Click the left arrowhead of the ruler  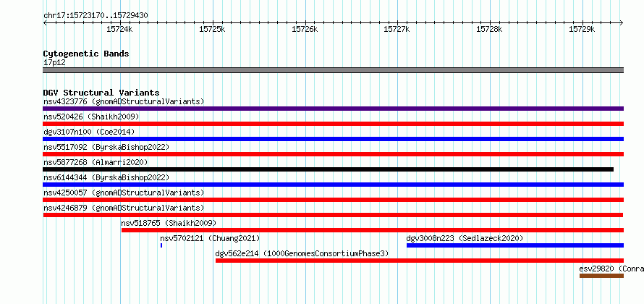coord(45,22)
